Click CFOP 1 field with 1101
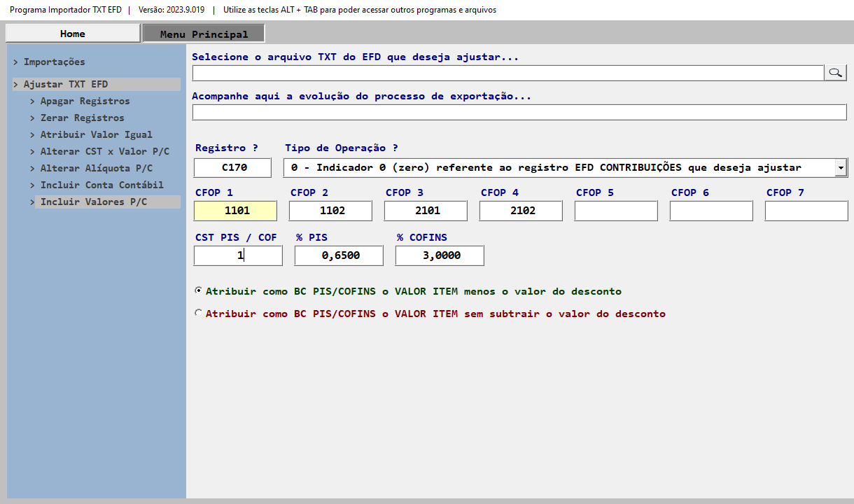This screenshot has height=504, width=854. pyautogui.click(x=236, y=211)
